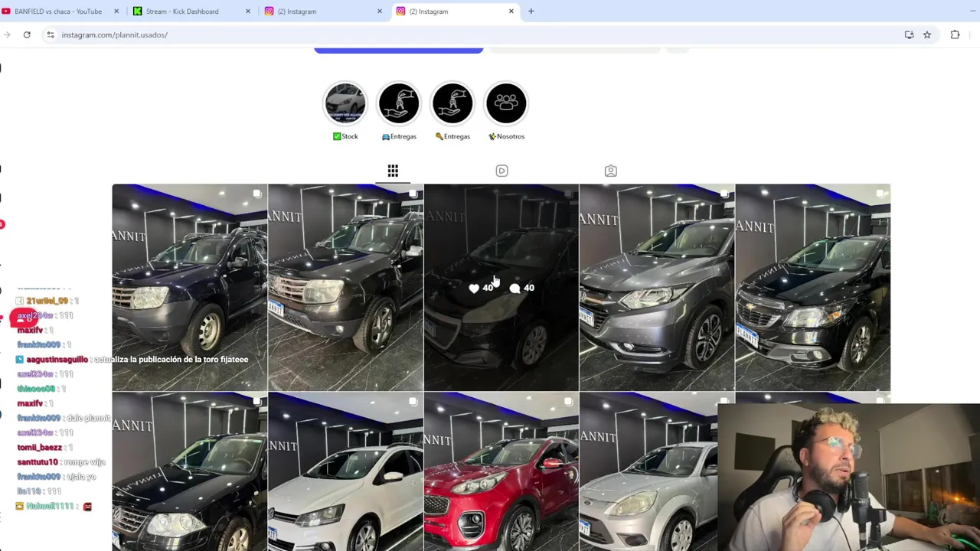Click carousel icon on first Duster post
Image resolution: width=980 pixels, height=551 pixels.
coord(257,194)
